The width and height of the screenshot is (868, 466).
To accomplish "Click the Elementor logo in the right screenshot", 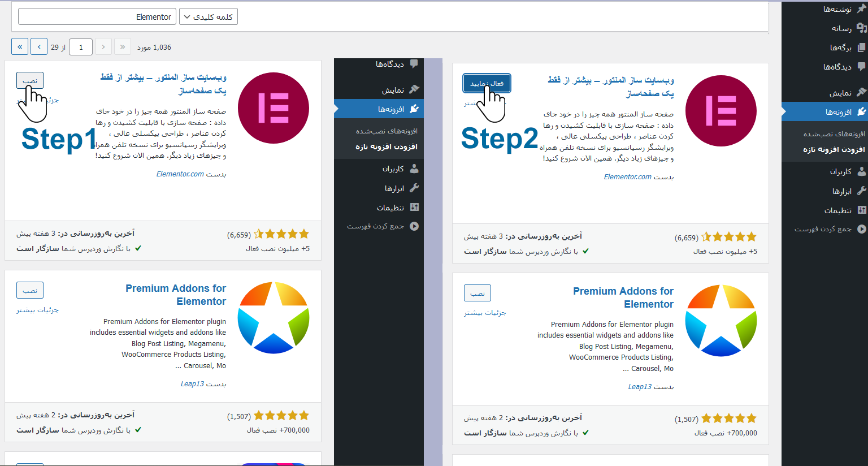I will [x=721, y=111].
